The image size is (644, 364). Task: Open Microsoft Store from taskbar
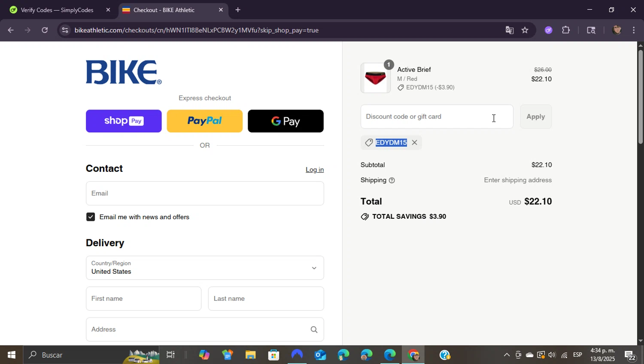[273, 355]
